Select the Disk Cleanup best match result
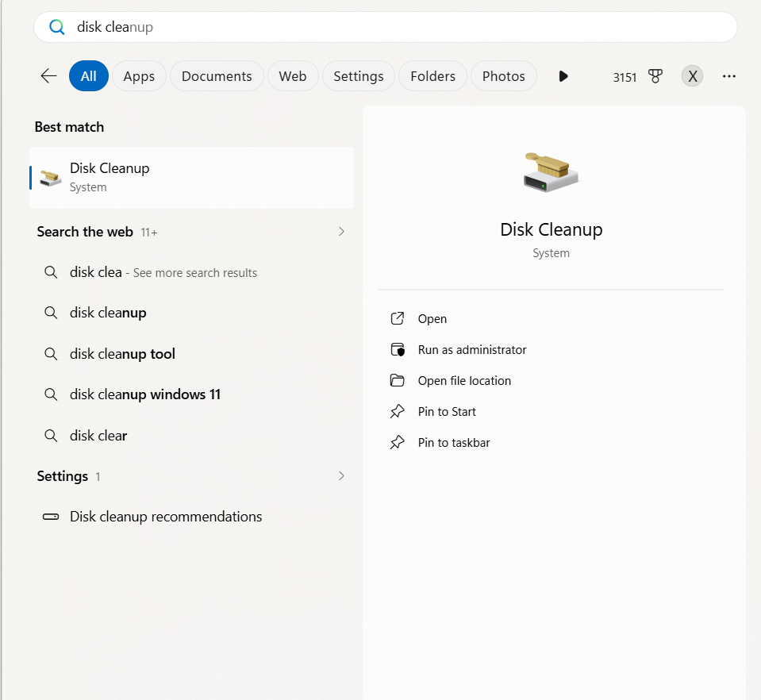 (x=190, y=178)
